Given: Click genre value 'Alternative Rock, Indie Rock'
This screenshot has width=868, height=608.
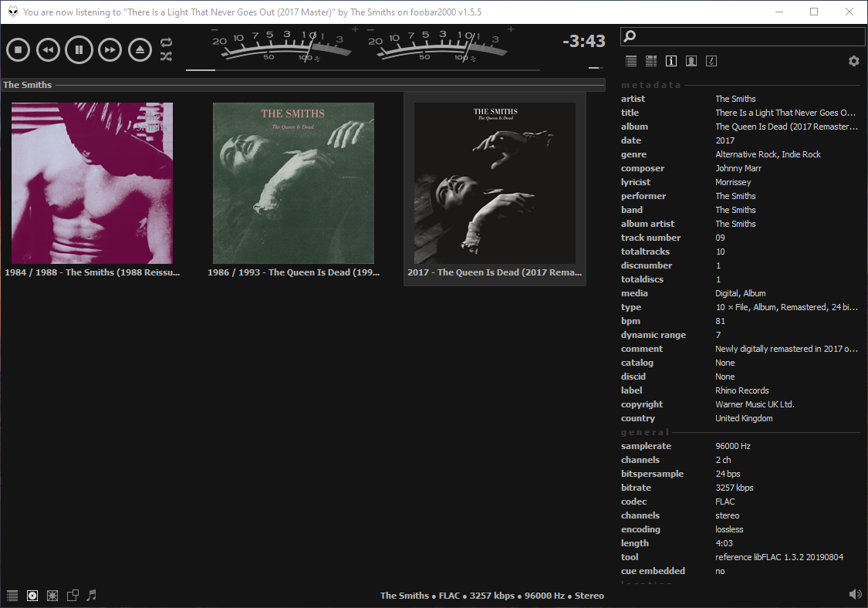Looking at the screenshot, I should coord(768,154).
